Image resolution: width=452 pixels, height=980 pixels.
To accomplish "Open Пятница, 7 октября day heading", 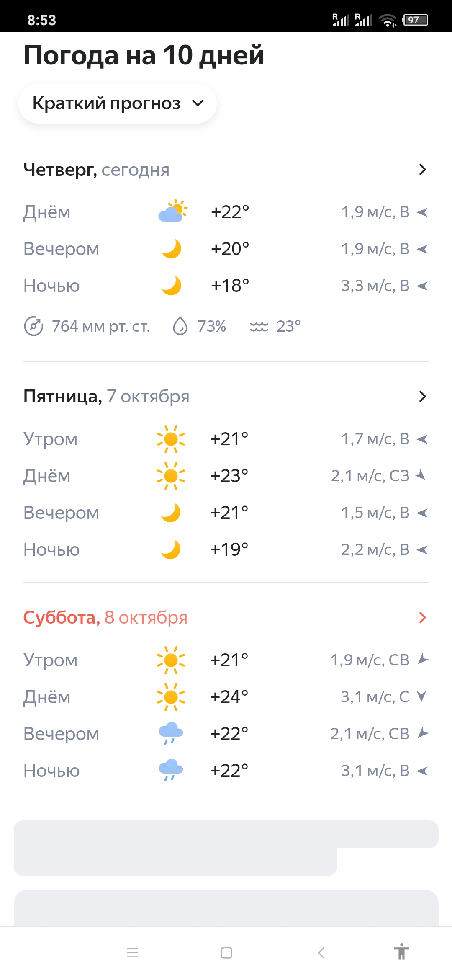I will click(106, 396).
